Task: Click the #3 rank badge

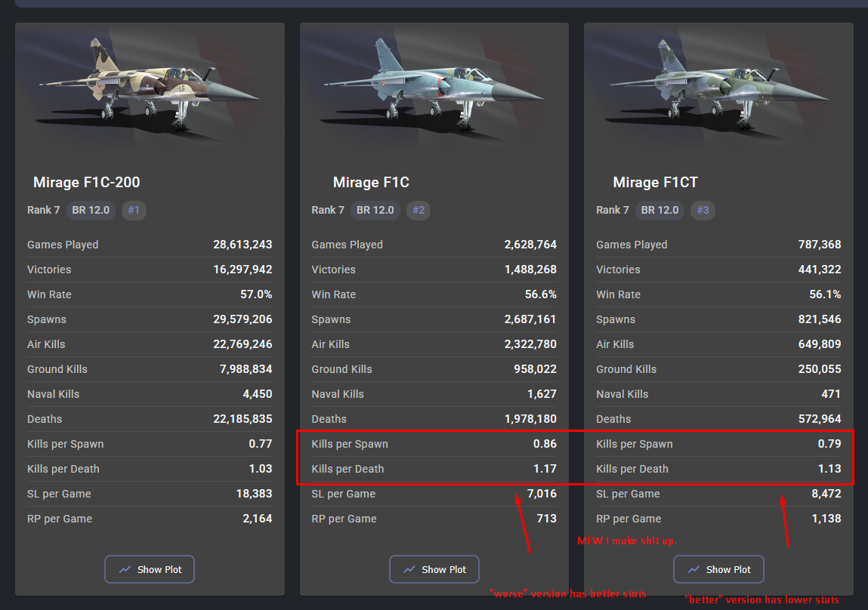Action: (x=703, y=210)
